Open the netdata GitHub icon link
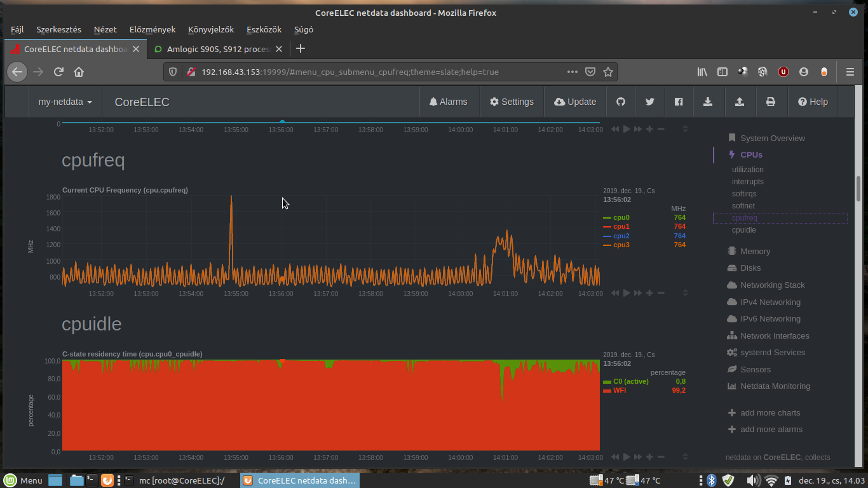 [621, 102]
